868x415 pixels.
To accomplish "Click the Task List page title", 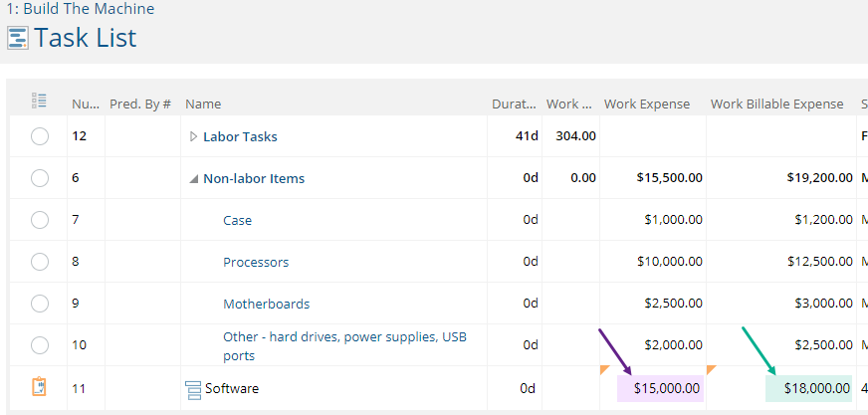I will tap(86, 38).
